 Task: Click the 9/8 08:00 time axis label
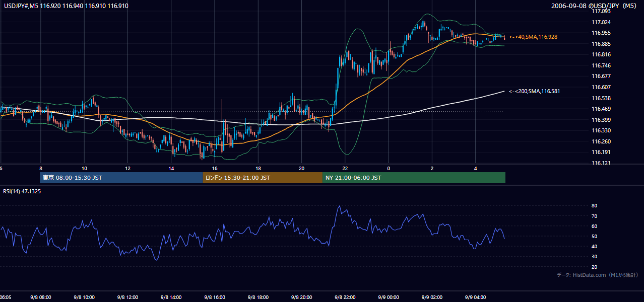tap(40, 297)
